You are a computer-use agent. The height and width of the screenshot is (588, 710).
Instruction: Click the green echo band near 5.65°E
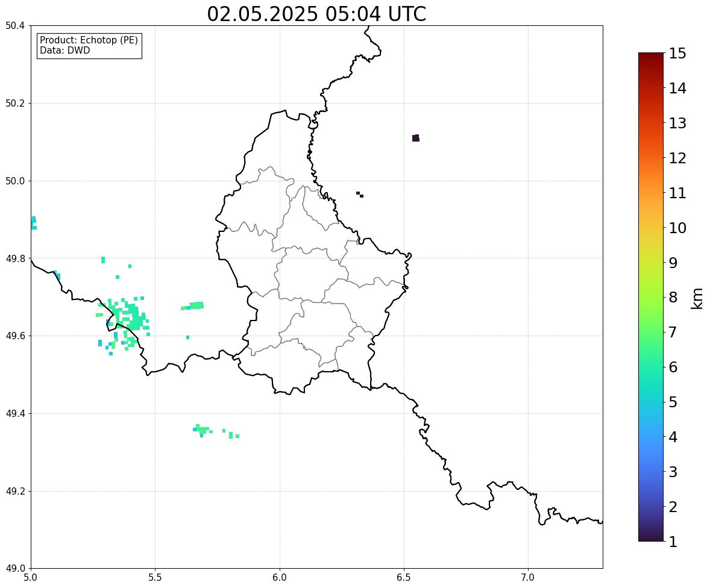(193, 306)
